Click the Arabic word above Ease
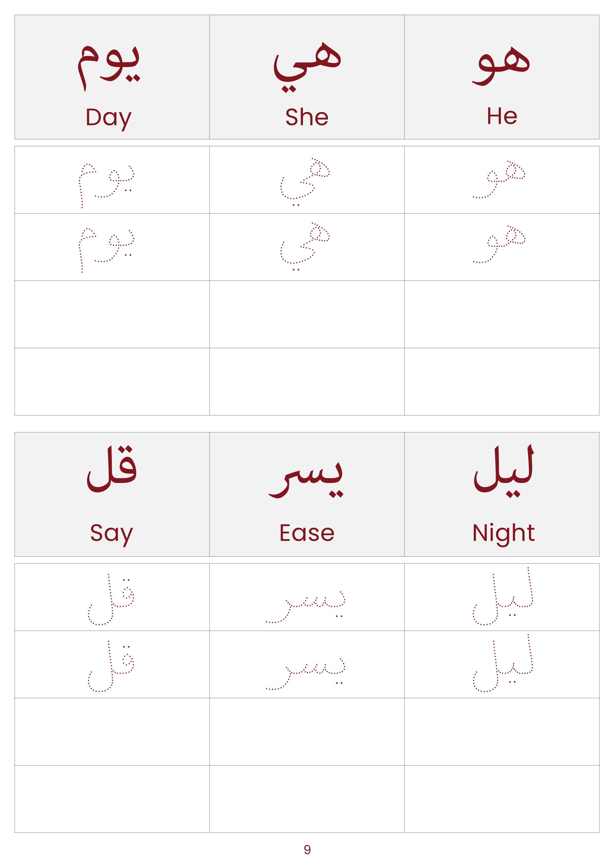This screenshot has width=614, height=868. (306, 478)
